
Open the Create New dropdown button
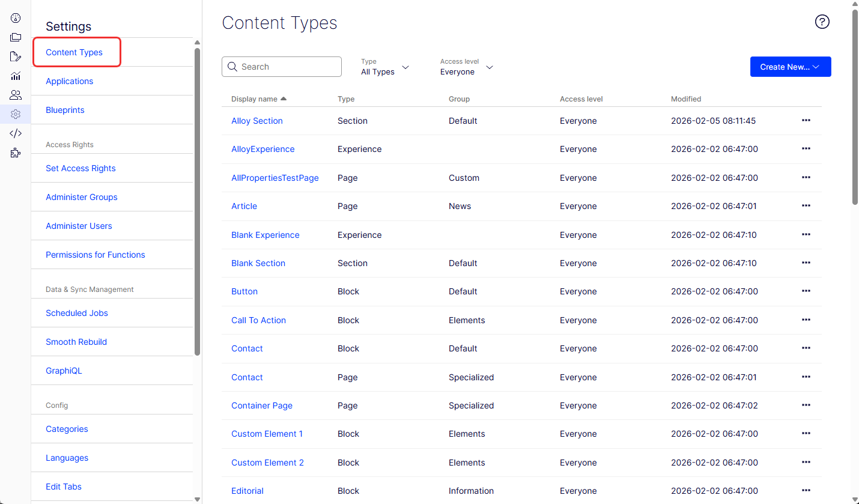[x=791, y=67]
